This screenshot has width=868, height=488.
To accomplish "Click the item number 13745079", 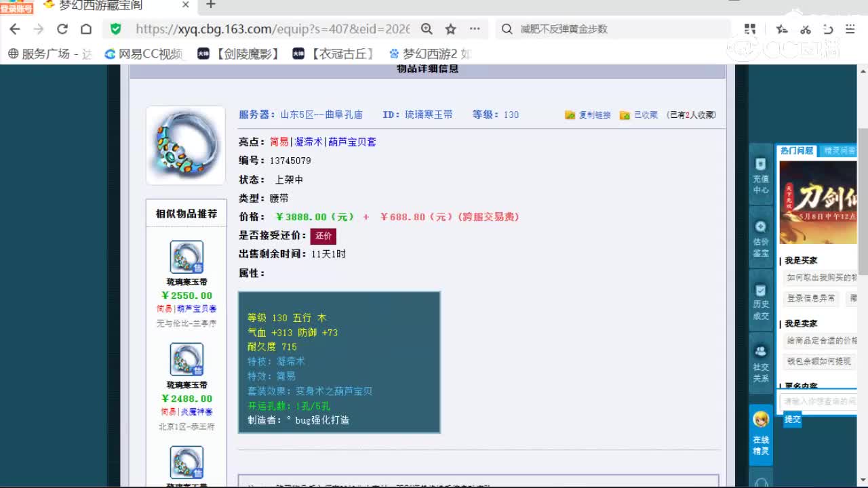I will tap(290, 161).
